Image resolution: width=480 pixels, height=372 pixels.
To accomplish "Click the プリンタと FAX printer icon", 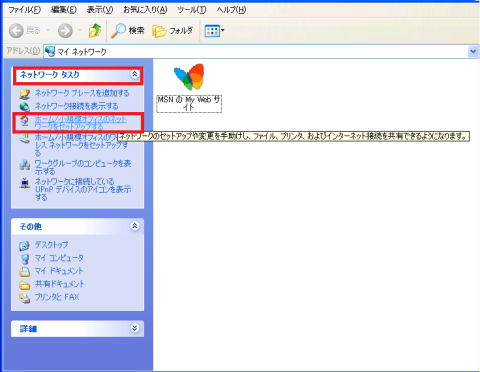I will coord(24,298).
